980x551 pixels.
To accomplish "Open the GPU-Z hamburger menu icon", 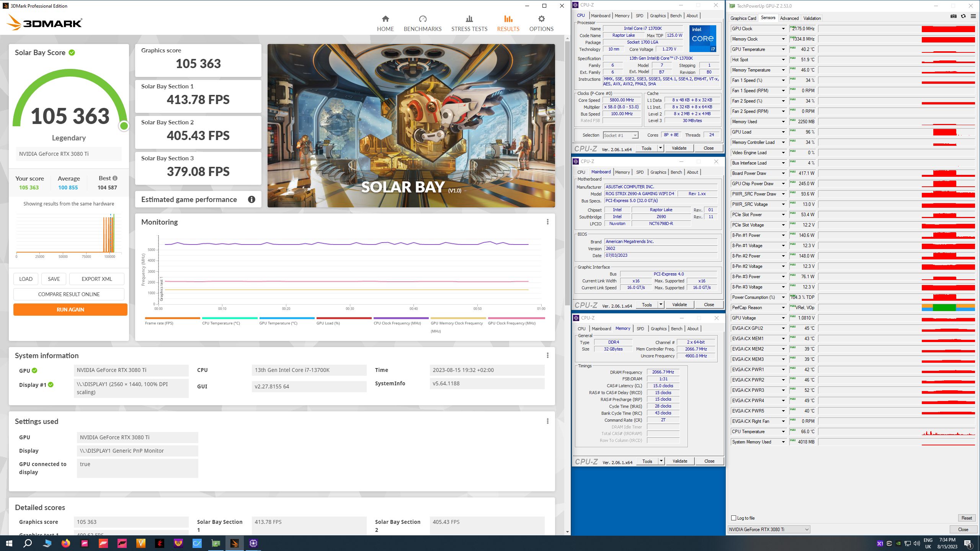I will [973, 16].
